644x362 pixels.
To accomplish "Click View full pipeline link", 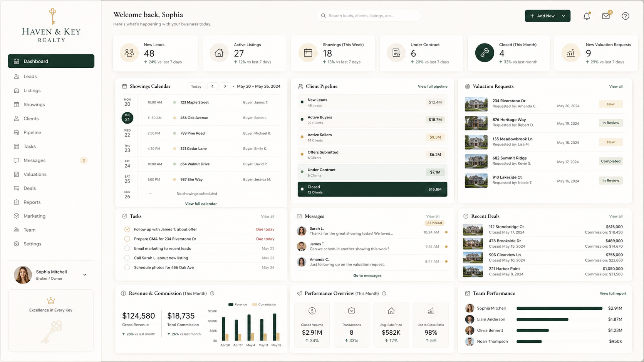I will point(433,87).
